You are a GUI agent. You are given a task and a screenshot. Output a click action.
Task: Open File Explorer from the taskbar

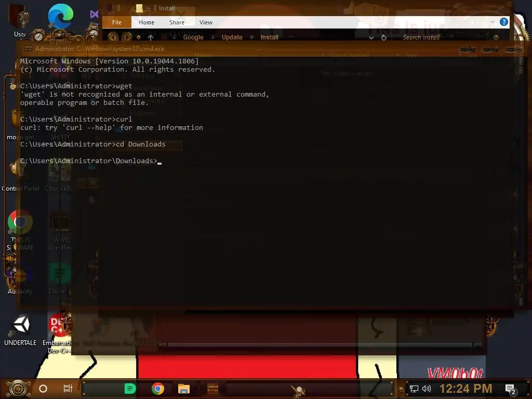click(x=183, y=389)
